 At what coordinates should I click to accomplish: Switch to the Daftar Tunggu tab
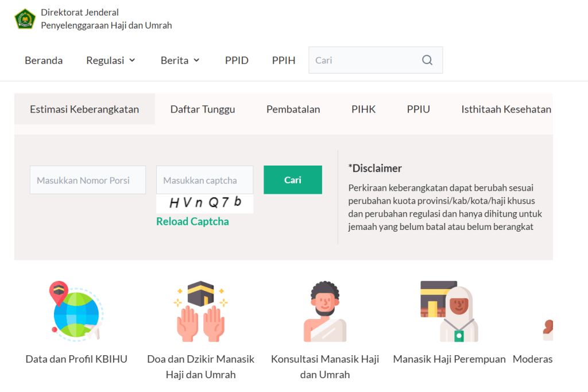coord(203,109)
